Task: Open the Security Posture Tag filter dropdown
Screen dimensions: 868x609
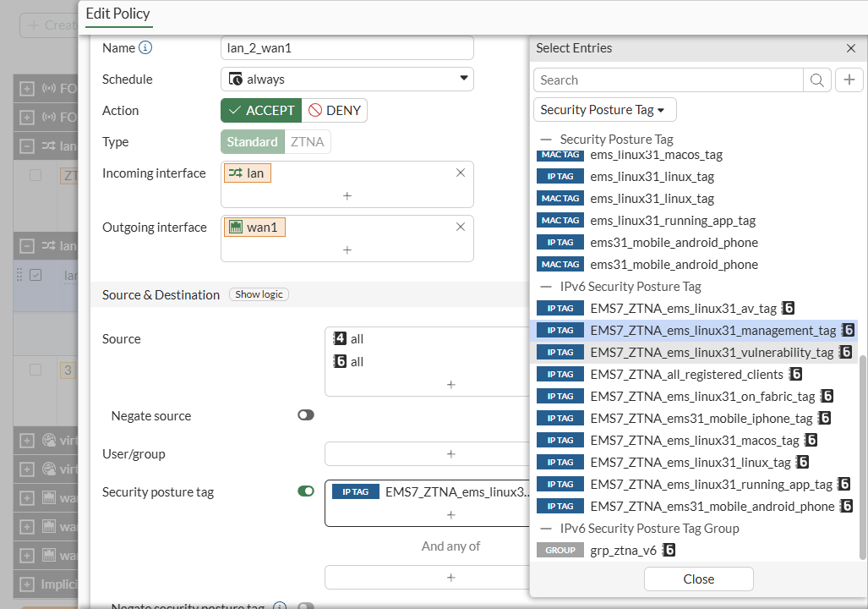Action: pos(604,110)
